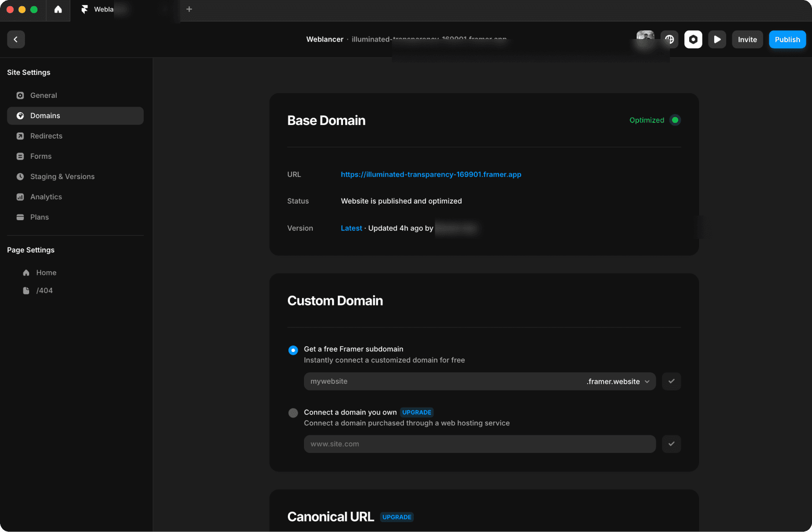This screenshot has width=812, height=532.
Task: Click the Framer logo in the Webla tab
Action: click(85, 9)
